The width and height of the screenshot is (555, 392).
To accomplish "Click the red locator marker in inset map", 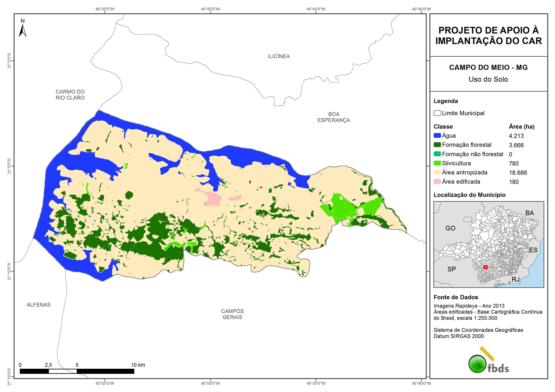I will point(485,267).
